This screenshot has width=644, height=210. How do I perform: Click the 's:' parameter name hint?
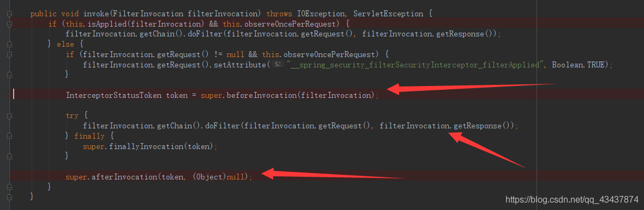point(278,64)
